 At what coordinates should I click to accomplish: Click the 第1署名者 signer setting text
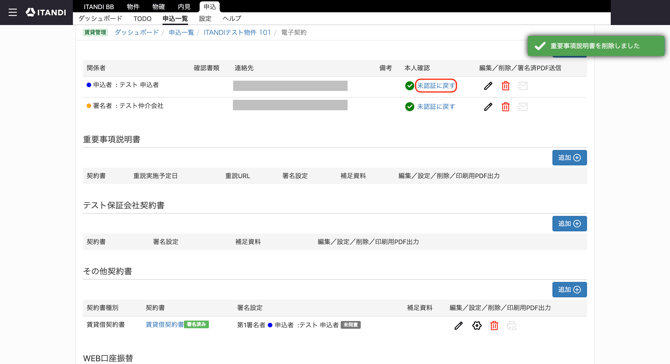tap(251, 325)
